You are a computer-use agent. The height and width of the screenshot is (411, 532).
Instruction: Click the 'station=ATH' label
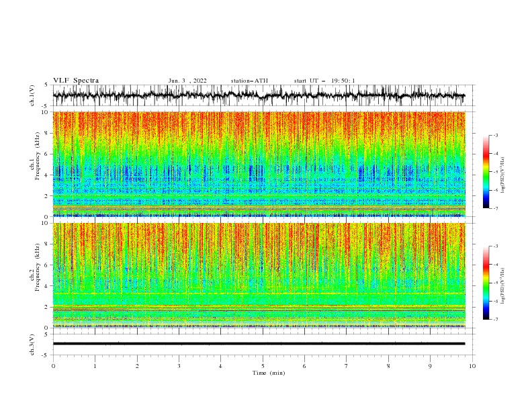coord(249,81)
